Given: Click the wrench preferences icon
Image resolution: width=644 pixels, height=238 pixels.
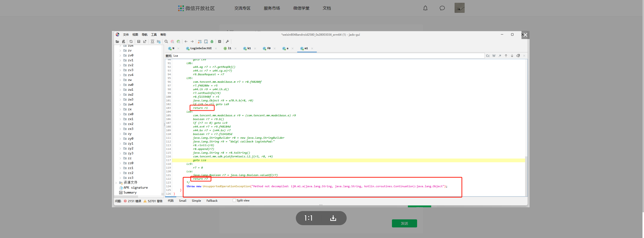Looking at the screenshot, I should point(227,42).
